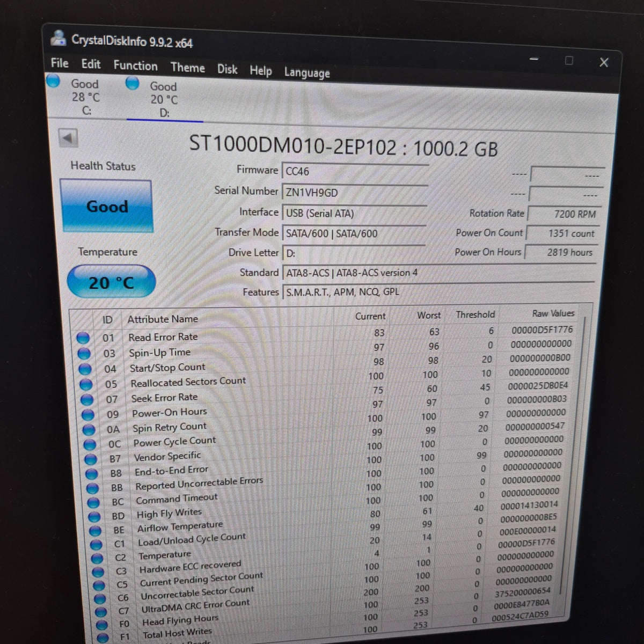Click the Transfer Mode field
Viewport: 644px width, 644px height.
(x=353, y=233)
